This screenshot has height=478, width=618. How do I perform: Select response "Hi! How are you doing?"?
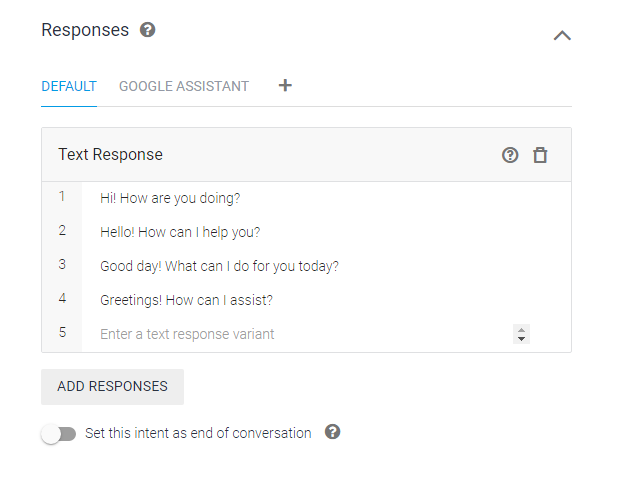(170, 198)
